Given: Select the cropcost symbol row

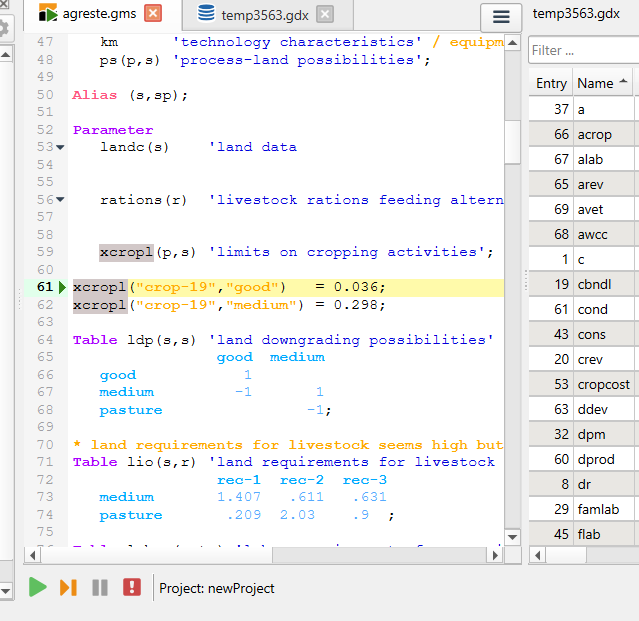Looking at the screenshot, I should pos(603,384).
